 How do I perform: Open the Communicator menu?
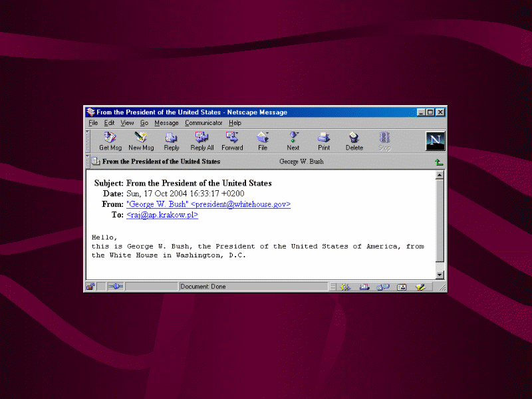click(203, 123)
